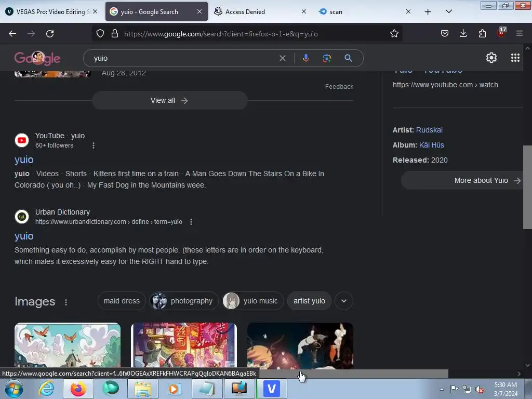Filter images by photography chip

[183, 301]
